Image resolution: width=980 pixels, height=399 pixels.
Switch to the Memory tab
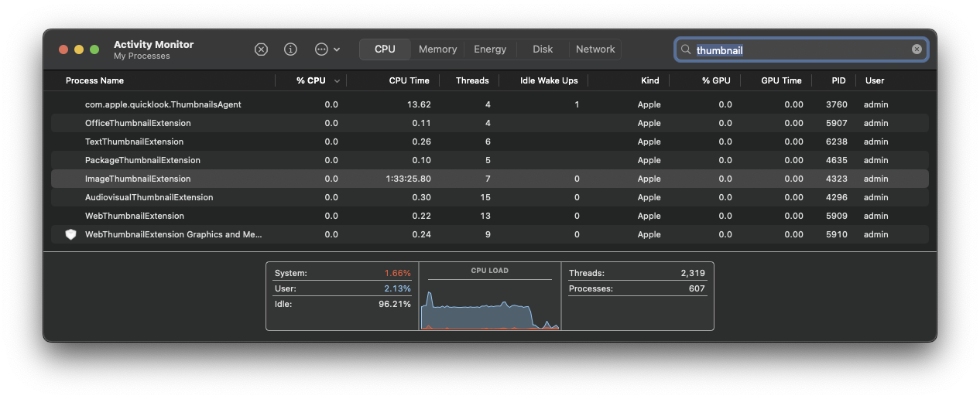point(437,49)
